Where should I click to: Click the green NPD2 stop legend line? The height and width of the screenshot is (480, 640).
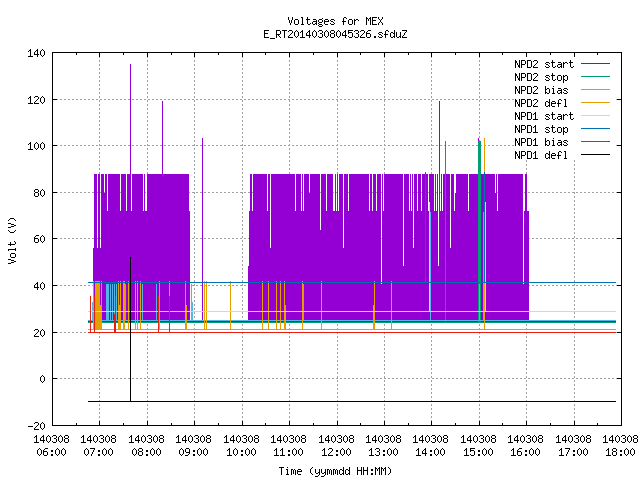tap(596, 76)
